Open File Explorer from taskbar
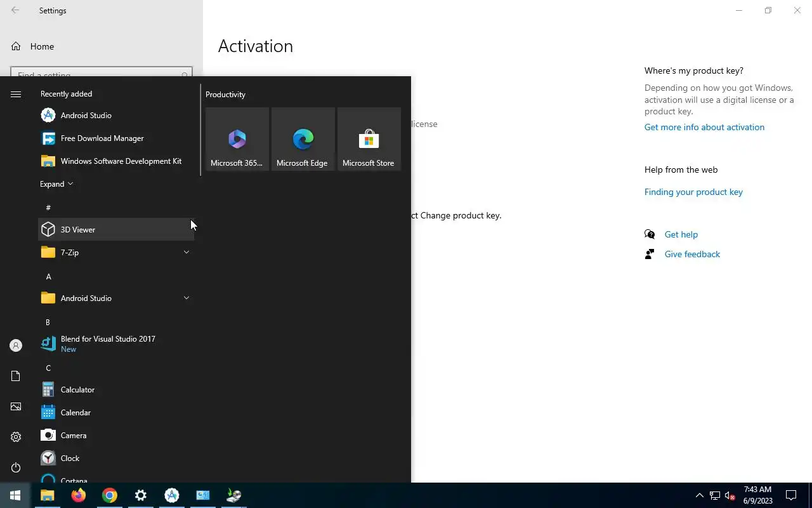 point(48,495)
